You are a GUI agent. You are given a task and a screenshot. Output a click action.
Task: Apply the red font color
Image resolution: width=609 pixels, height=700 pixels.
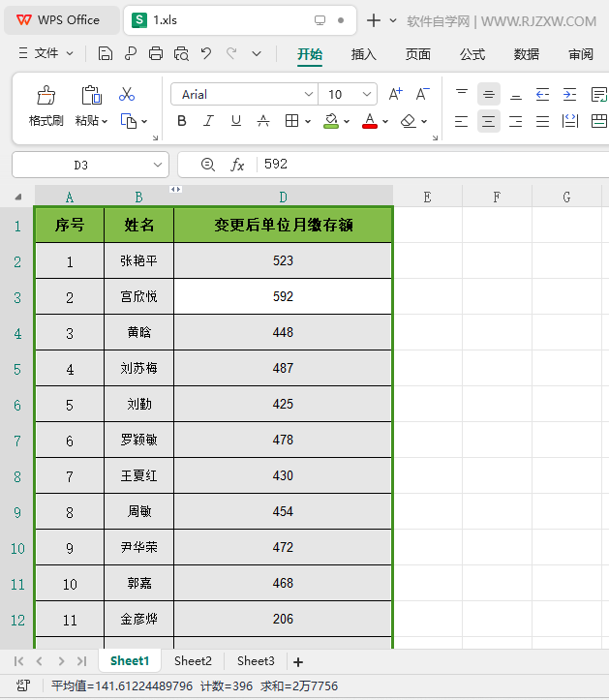tap(370, 121)
